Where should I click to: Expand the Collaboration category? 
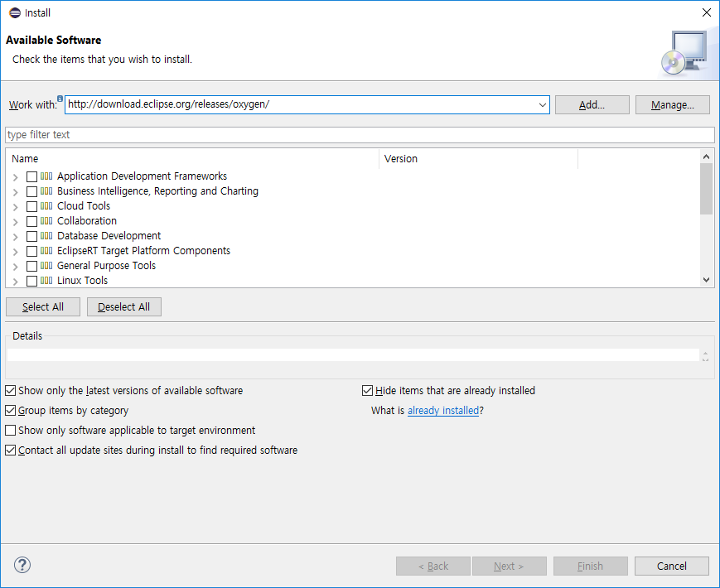[15, 222]
